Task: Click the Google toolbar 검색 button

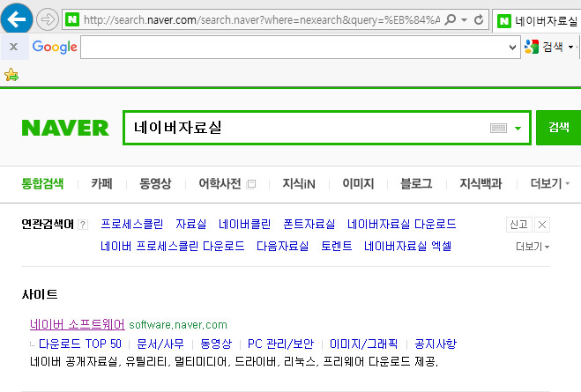Action: pos(544,47)
